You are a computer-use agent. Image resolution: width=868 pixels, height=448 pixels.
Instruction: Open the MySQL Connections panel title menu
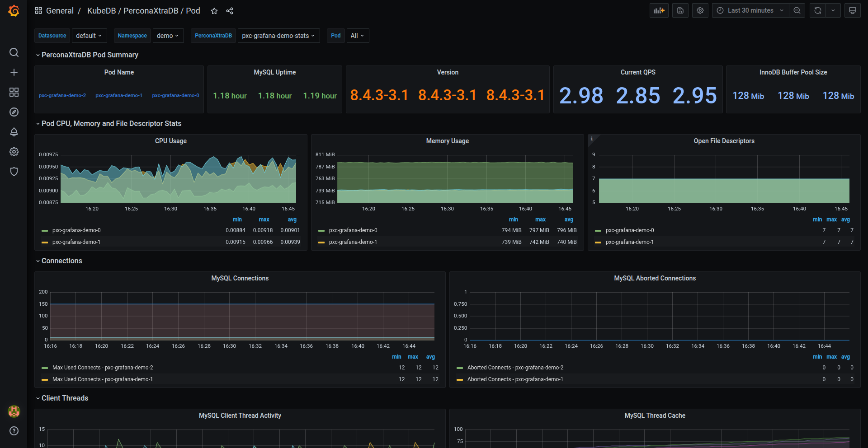coord(240,278)
